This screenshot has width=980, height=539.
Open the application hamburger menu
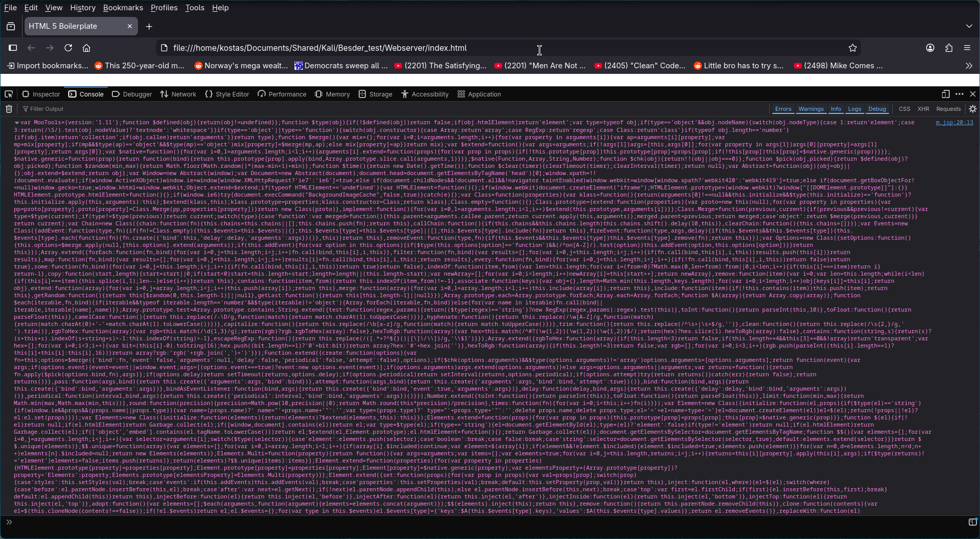pos(967,48)
